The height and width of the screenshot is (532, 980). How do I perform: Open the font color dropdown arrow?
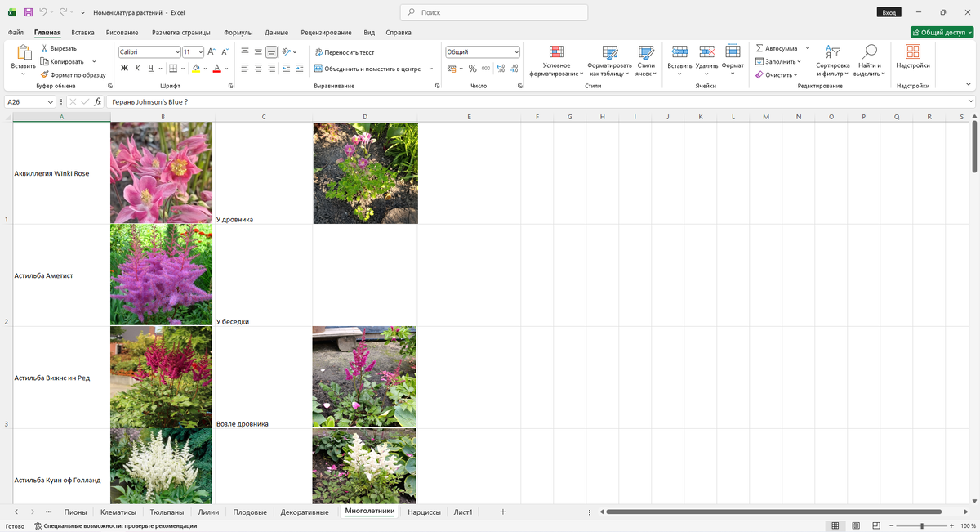[x=226, y=69]
